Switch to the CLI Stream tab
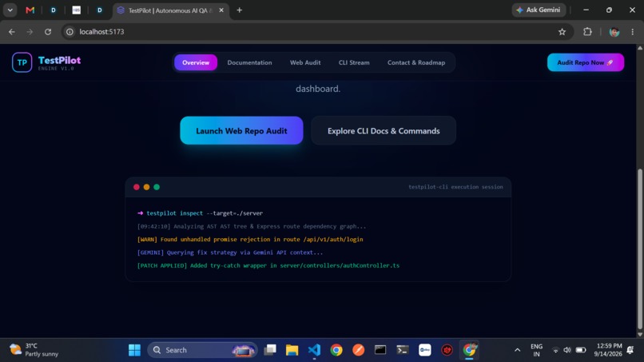 354,62
